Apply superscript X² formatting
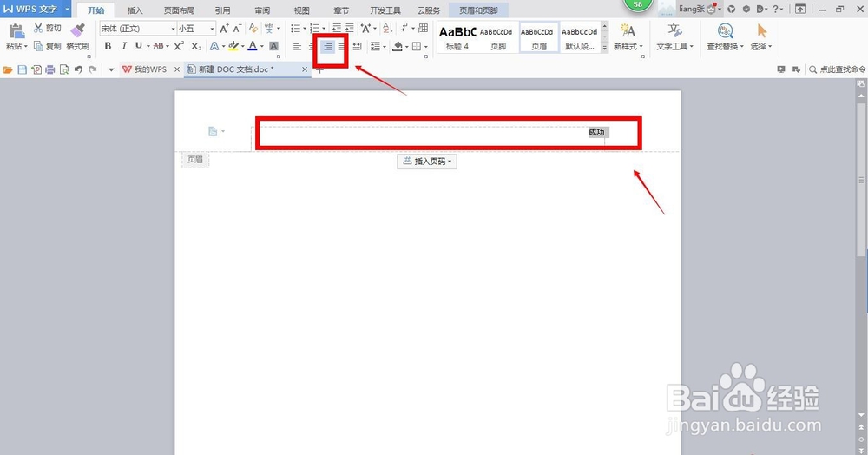 pyautogui.click(x=179, y=46)
